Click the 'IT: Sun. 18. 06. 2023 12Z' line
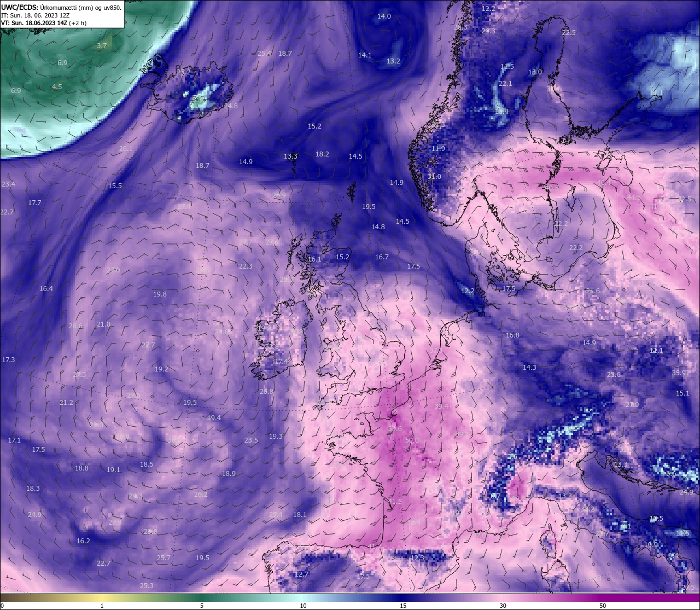This screenshot has height=610, width=700. pos(35,15)
